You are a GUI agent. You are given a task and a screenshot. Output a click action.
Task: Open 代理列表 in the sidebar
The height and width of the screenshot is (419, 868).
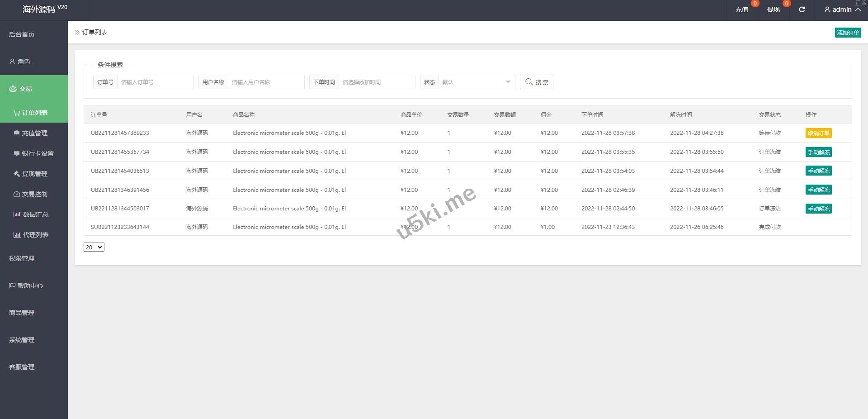point(35,235)
